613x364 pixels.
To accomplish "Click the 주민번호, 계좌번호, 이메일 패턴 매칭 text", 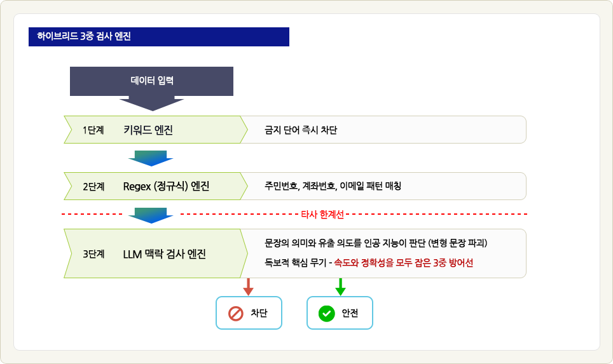I will (333, 186).
